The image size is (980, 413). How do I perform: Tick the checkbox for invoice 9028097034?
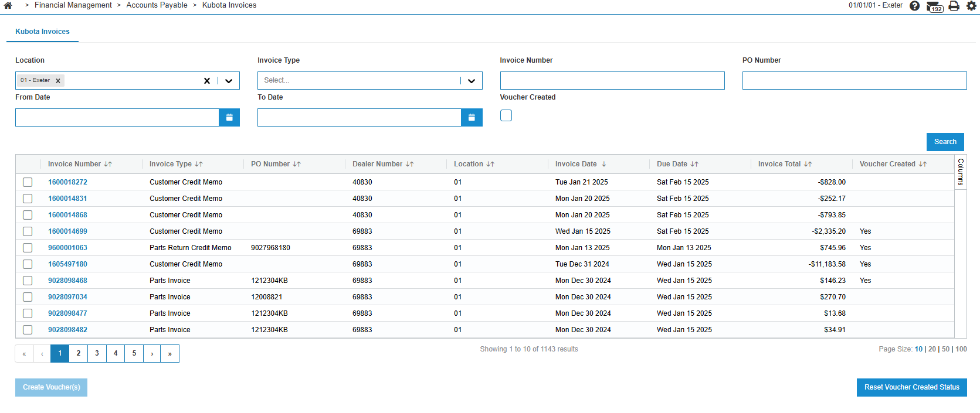28,297
